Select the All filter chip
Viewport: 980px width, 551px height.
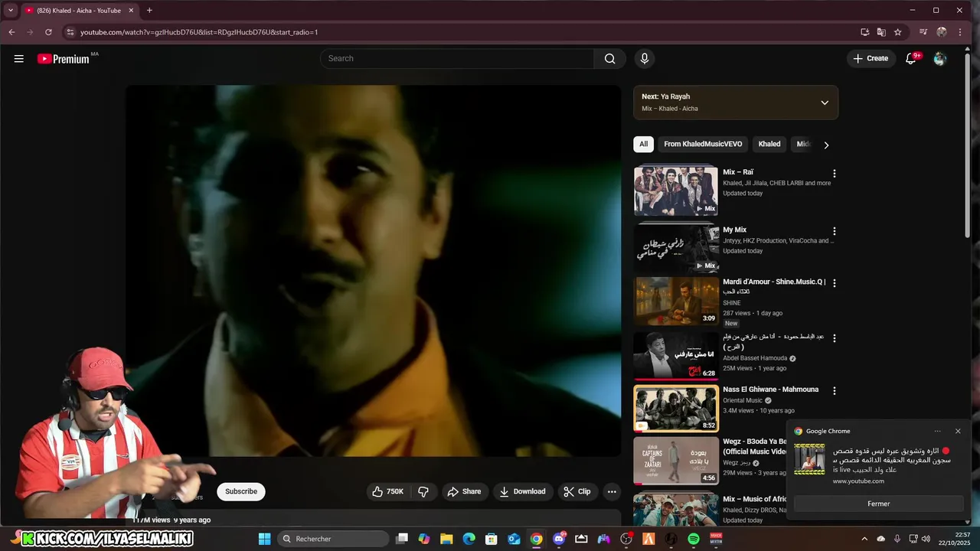point(643,144)
